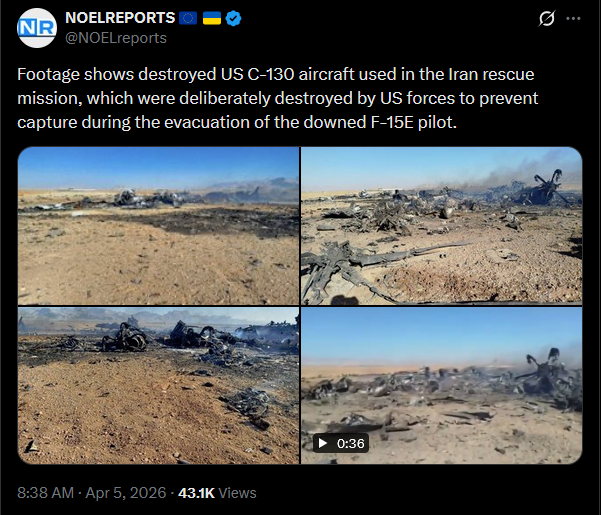Open the three-dot more options menu
This screenshot has height=515, width=601.
(573, 18)
